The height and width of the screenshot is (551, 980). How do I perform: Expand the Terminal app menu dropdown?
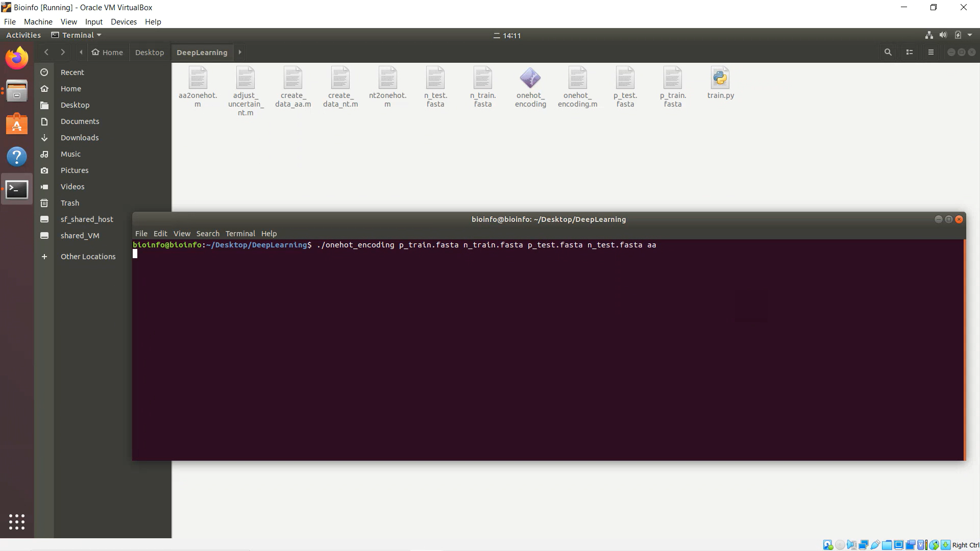78,35
